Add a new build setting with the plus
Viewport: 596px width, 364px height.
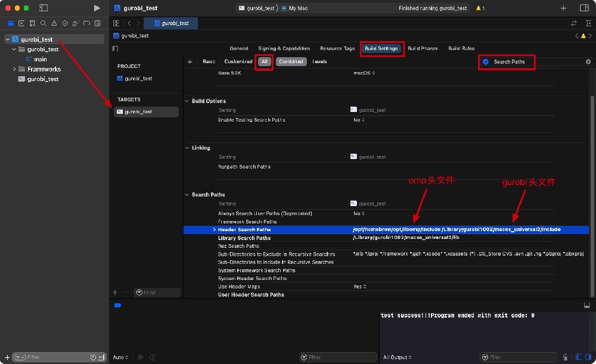coord(190,61)
